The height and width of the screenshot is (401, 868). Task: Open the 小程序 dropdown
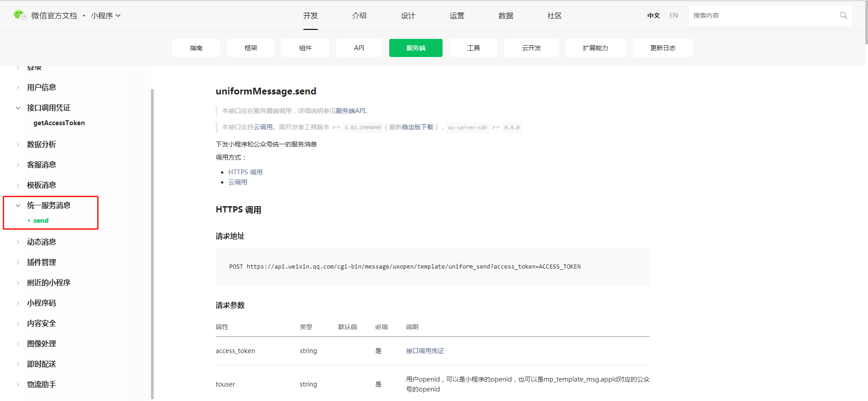click(x=105, y=15)
